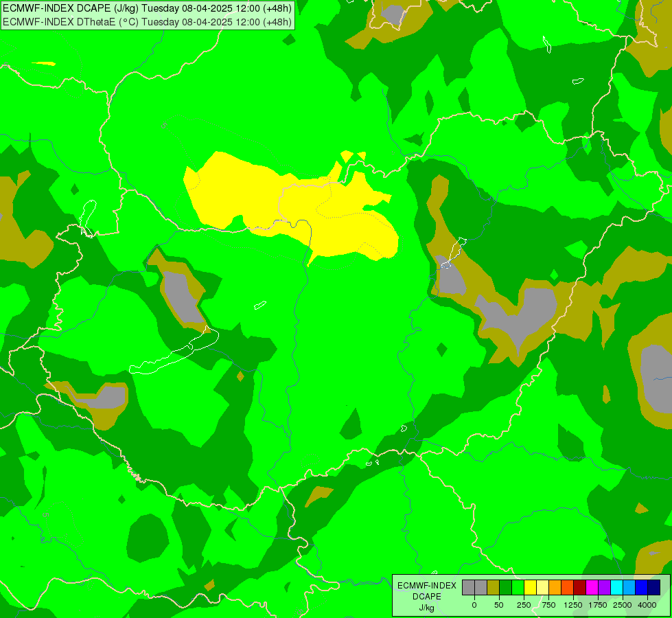Select the dark red legend swatch
Screen dimensions: 672x618
(579, 588)
